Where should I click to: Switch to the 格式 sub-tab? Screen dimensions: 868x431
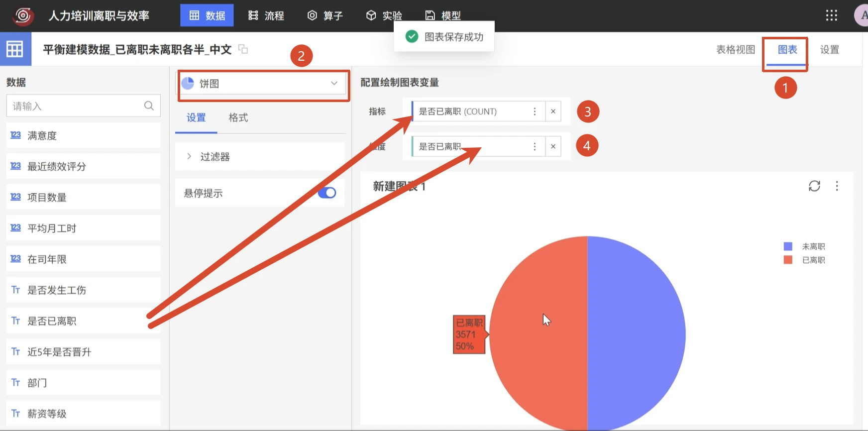coord(238,118)
